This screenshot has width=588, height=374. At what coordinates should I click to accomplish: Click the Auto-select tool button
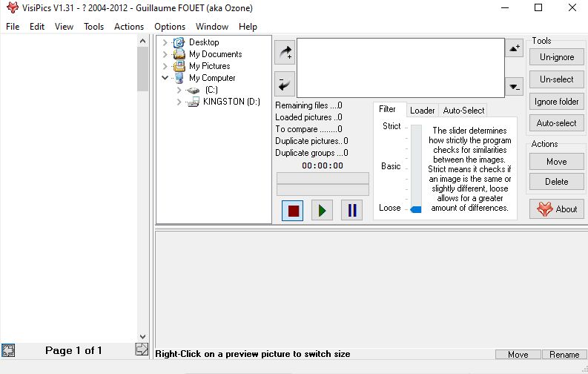pyautogui.click(x=557, y=123)
